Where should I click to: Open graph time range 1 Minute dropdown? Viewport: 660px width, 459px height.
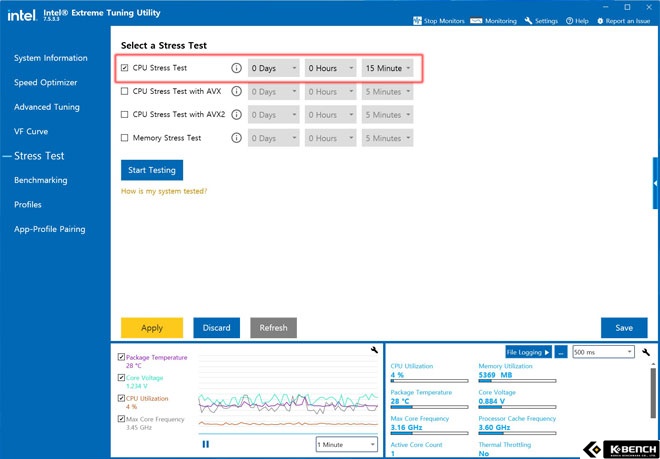(346, 444)
